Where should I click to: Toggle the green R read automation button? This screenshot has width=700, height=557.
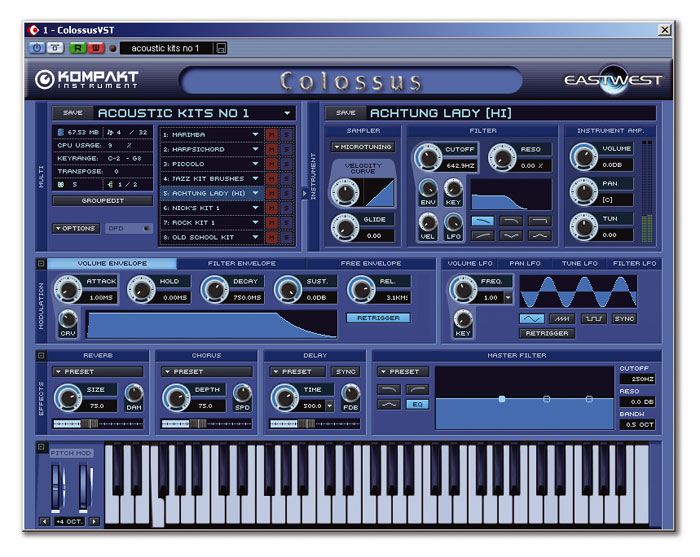(78, 48)
